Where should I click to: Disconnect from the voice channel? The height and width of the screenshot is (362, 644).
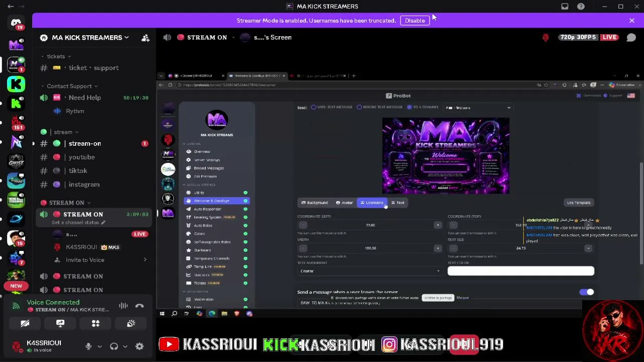[x=139, y=306]
